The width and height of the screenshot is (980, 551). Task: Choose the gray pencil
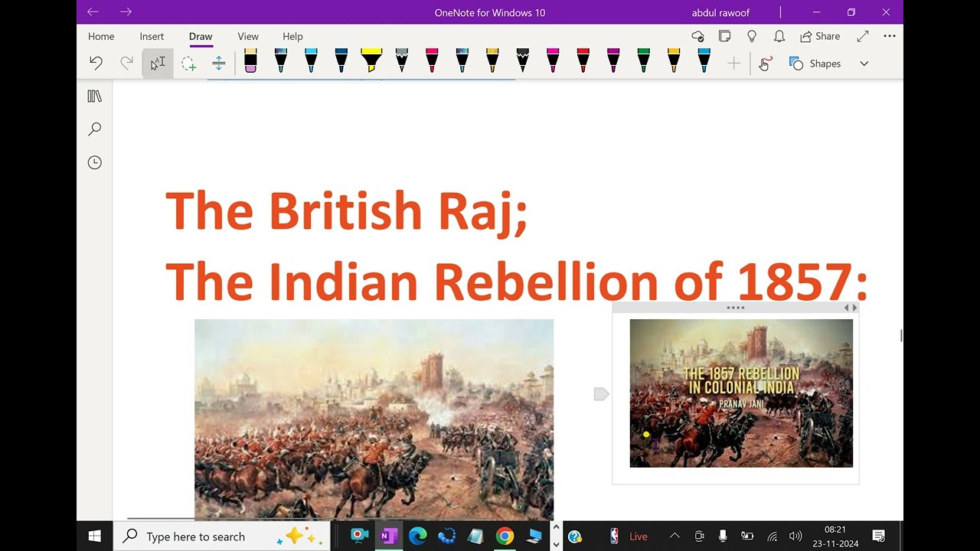402,60
